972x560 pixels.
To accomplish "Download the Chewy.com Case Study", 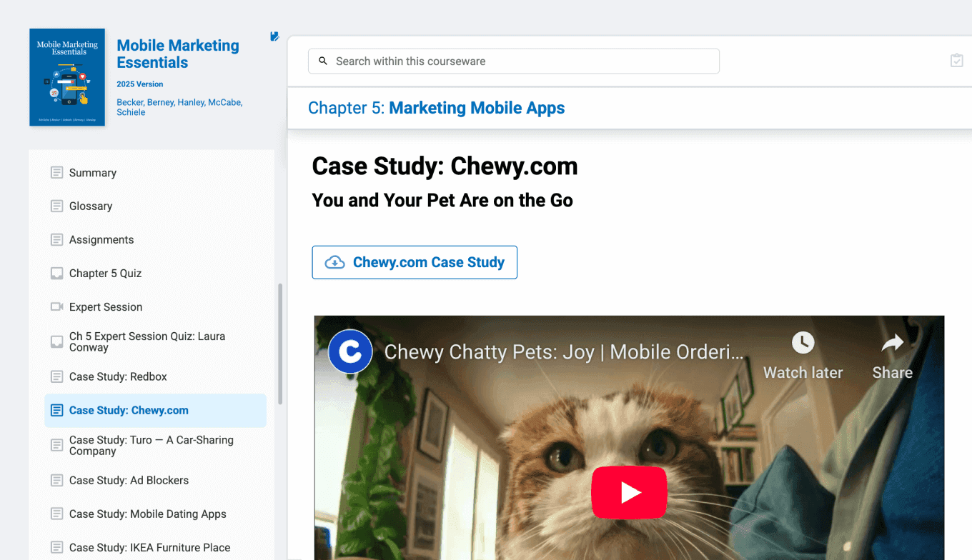I will [x=415, y=262].
